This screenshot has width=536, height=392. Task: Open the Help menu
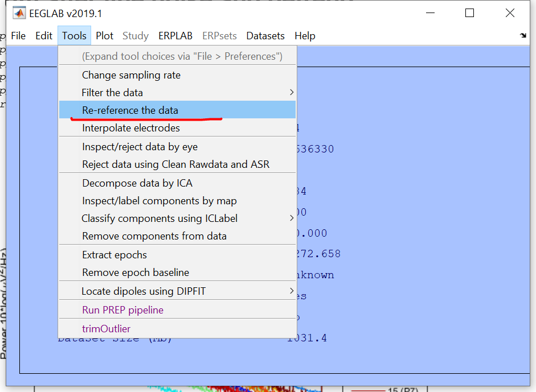click(x=305, y=35)
